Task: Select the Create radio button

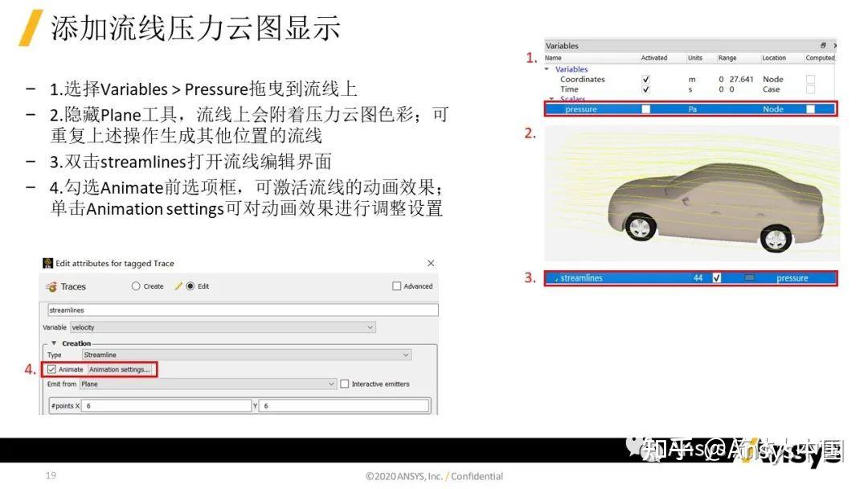Action: tap(136, 286)
